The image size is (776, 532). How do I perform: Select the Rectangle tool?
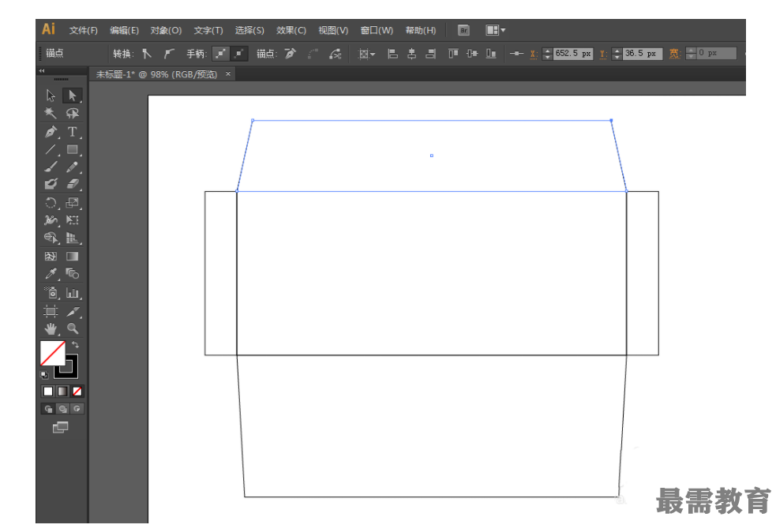click(x=73, y=149)
